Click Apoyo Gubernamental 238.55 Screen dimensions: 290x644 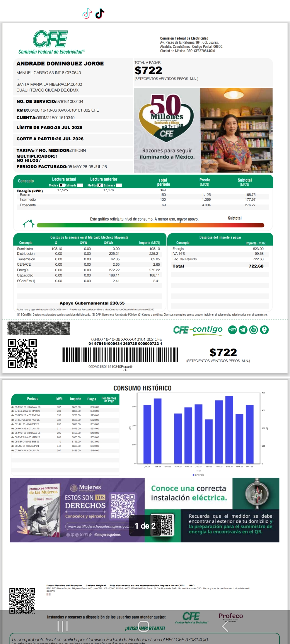[x=92, y=303]
